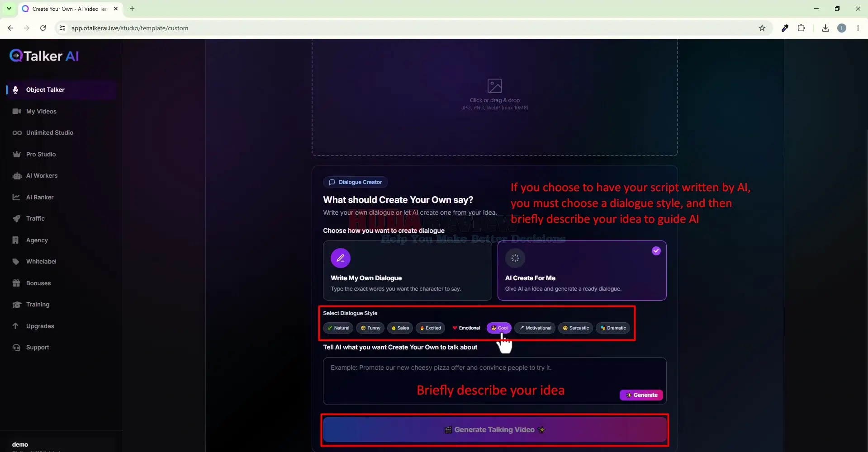Viewport: 868px width, 452px height.
Task: Open the Object Talker sidebar item
Action: pyautogui.click(x=62, y=89)
